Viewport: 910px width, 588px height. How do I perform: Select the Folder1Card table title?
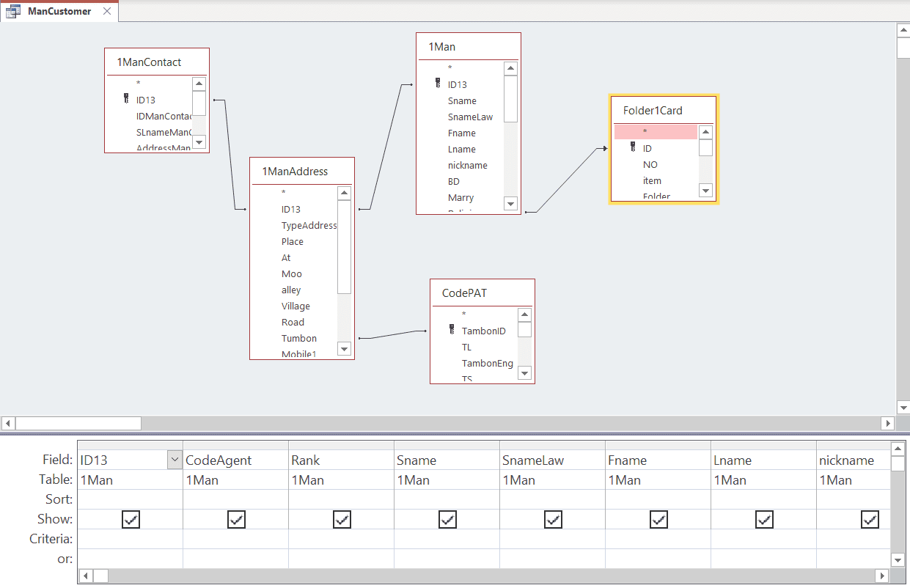click(x=653, y=111)
